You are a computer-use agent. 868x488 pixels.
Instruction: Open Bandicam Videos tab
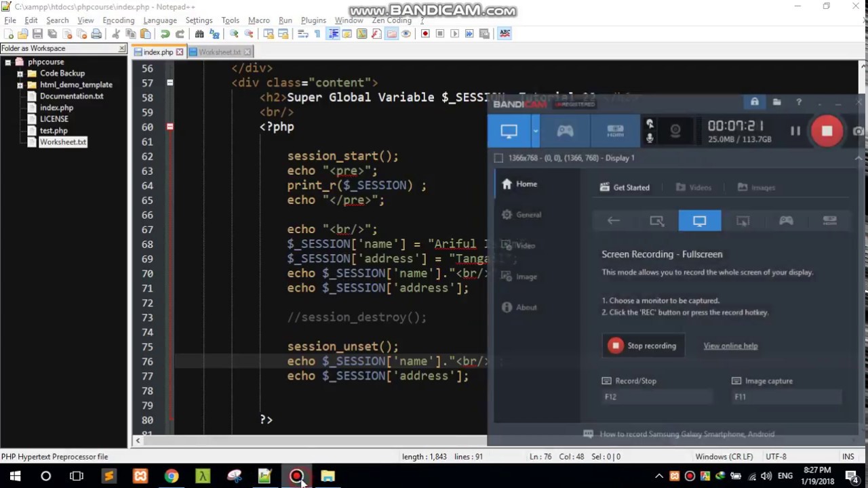tap(694, 188)
